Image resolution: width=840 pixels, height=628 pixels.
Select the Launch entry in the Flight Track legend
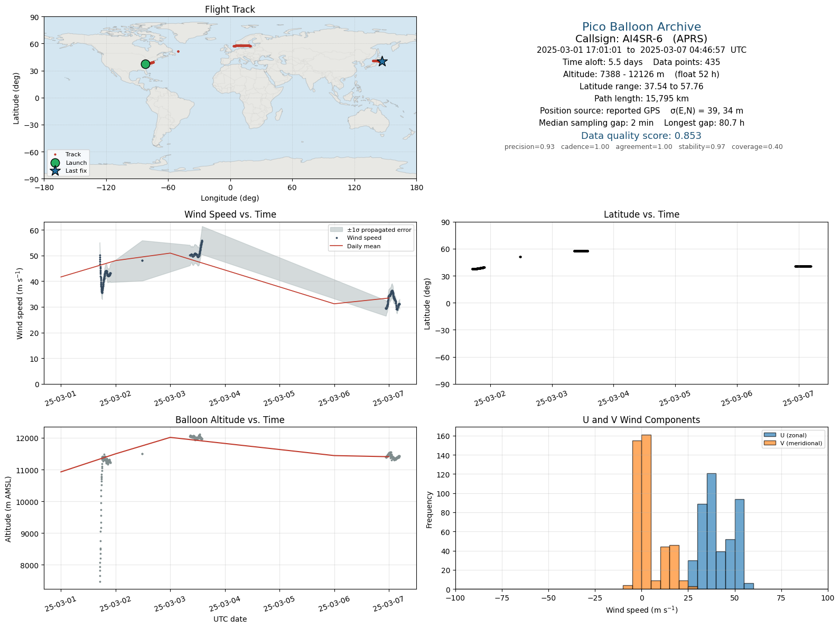point(68,163)
